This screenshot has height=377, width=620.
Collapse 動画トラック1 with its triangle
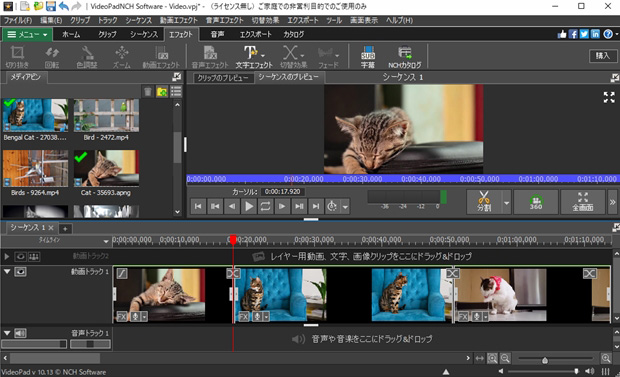7,272
